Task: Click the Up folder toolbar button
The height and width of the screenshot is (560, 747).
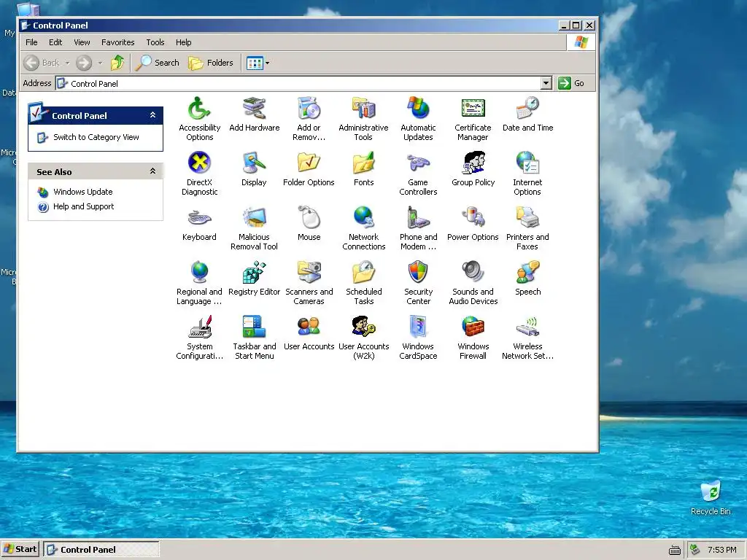Action: pyautogui.click(x=117, y=63)
